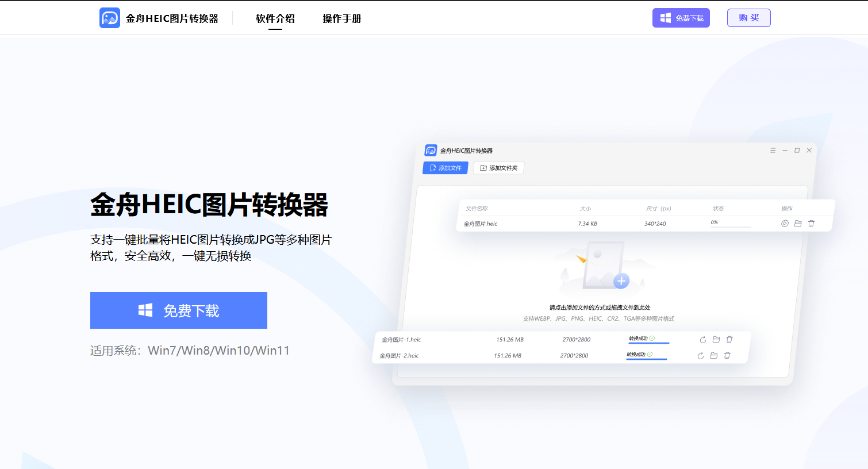
Task: Click the 状态 column header
Action: (719, 209)
